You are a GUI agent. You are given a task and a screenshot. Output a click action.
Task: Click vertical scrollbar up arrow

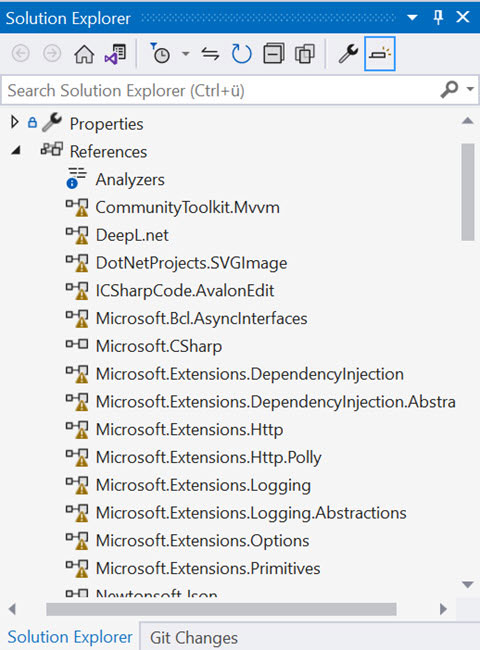[468, 121]
